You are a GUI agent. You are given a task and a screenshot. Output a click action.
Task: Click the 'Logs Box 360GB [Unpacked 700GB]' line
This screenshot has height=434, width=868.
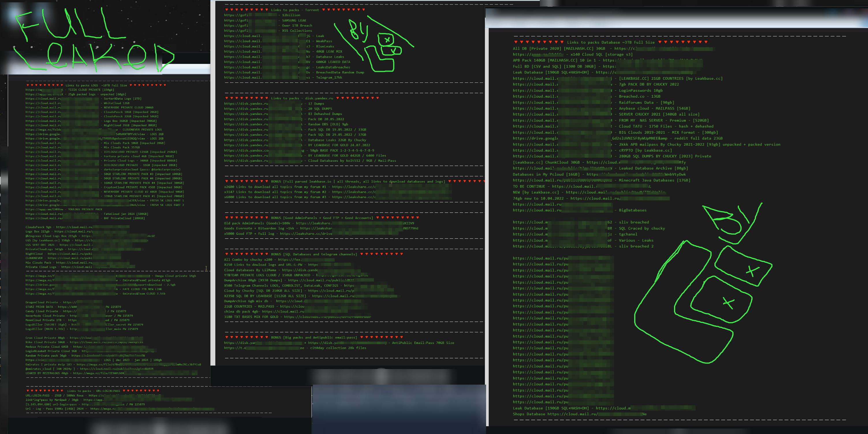[x=91, y=121]
